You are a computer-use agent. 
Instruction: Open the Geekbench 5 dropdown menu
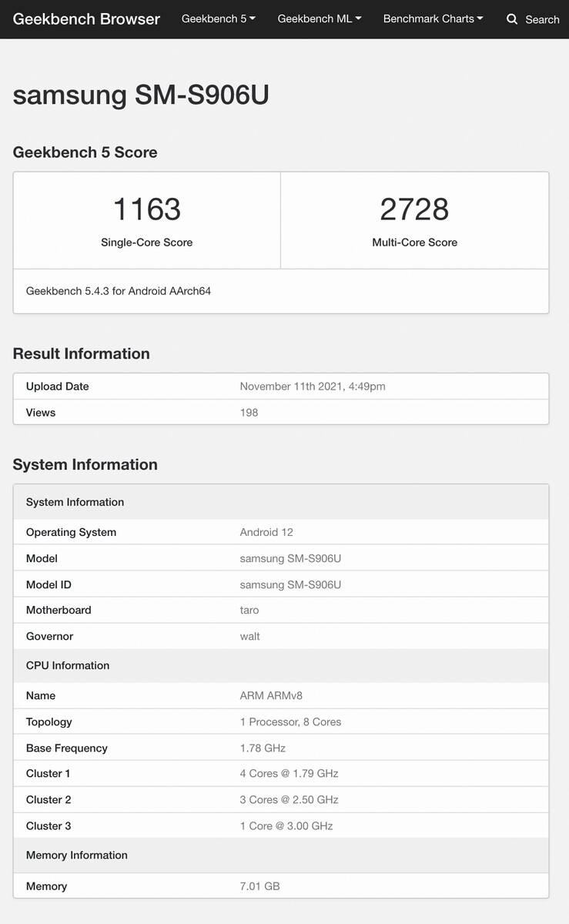tap(218, 18)
